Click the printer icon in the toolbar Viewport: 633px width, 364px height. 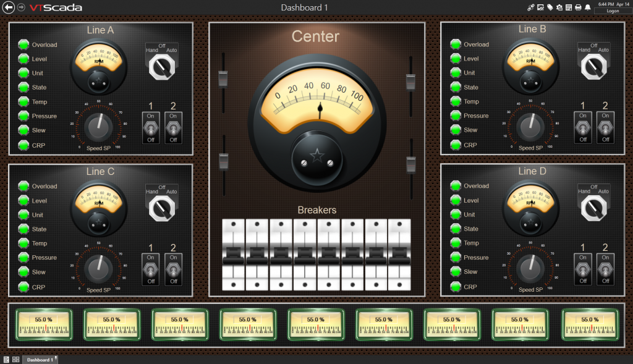click(x=578, y=7)
